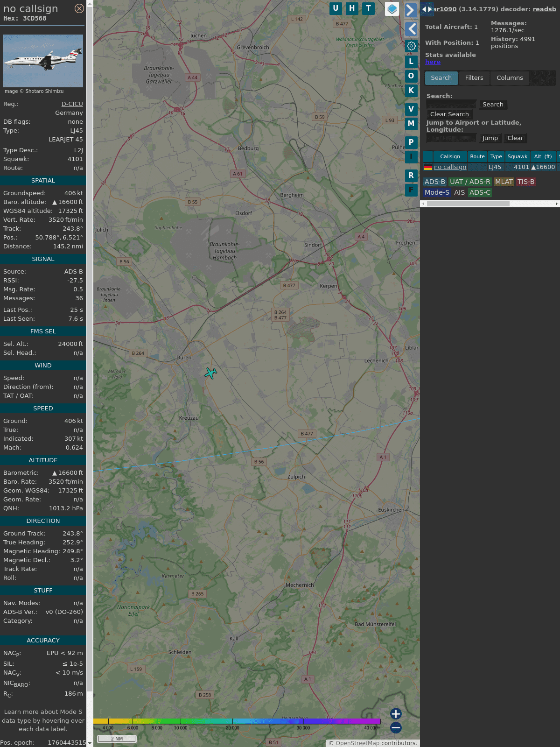Click the Jump button
Viewport: 560px width, 747px height.
click(x=490, y=138)
